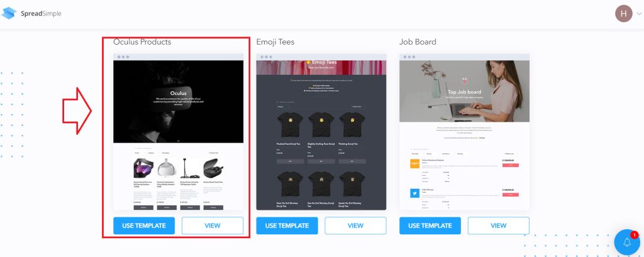Use the Emoji Tees template
644x257 pixels.
287,226
